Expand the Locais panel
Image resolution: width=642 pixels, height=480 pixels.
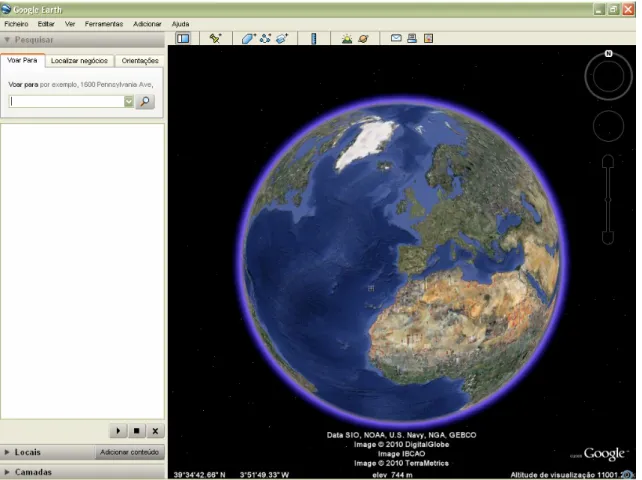pyautogui.click(x=7, y=452)
